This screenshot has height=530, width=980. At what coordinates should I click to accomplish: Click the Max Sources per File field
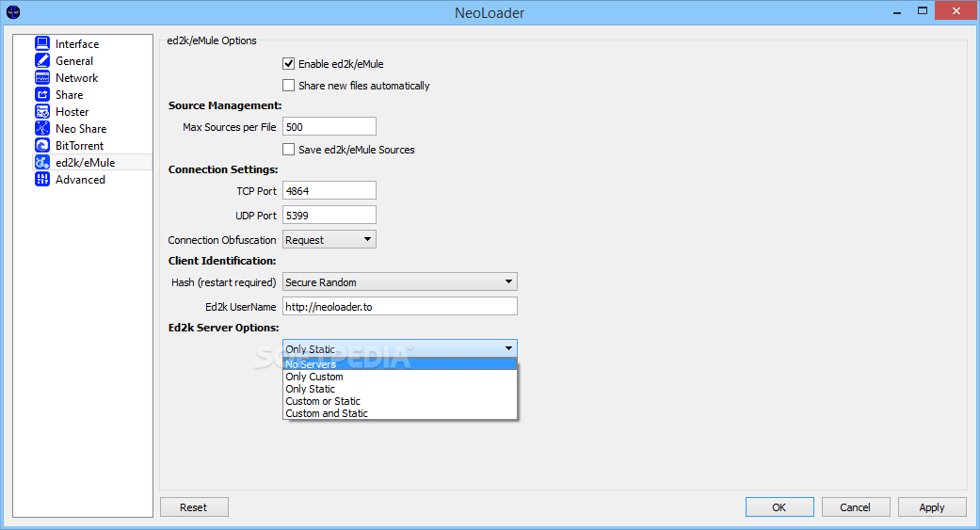329,126
